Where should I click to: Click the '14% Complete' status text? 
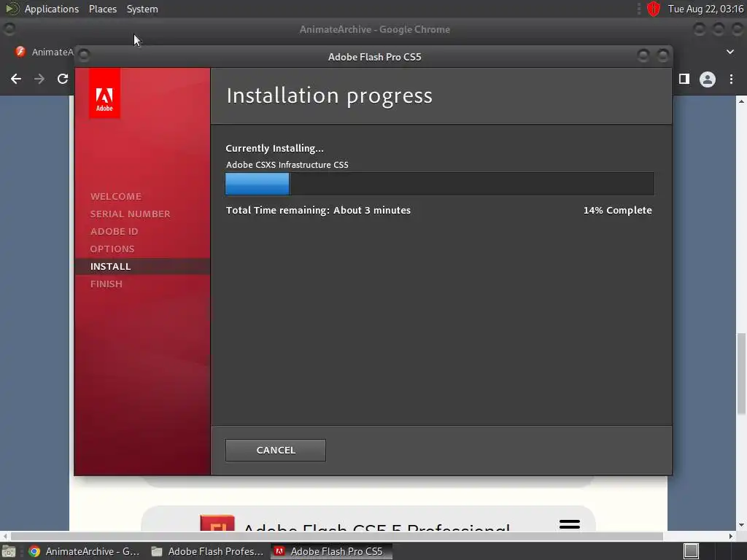pos(617,210)
